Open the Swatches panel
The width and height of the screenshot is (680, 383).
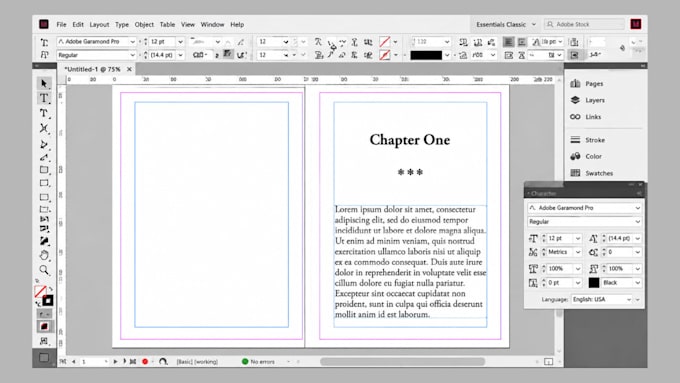click(592, 173)
